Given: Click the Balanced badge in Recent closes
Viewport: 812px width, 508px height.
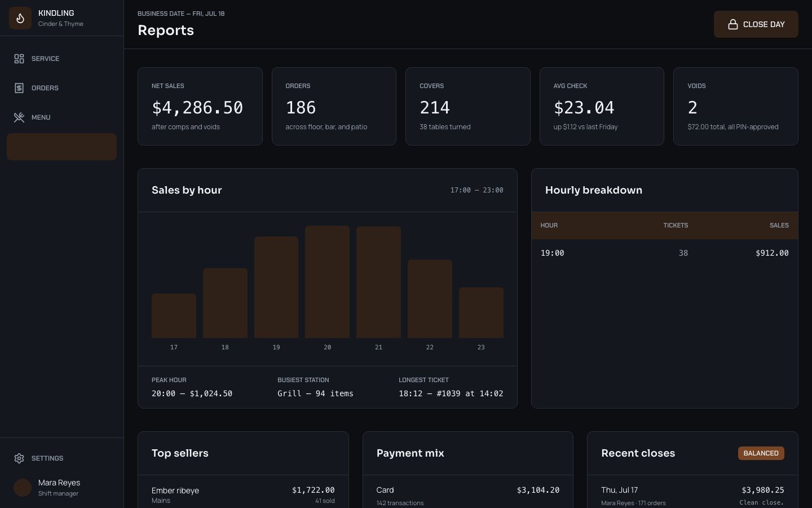Looking at the screenshot, I should tap(761, 453).
